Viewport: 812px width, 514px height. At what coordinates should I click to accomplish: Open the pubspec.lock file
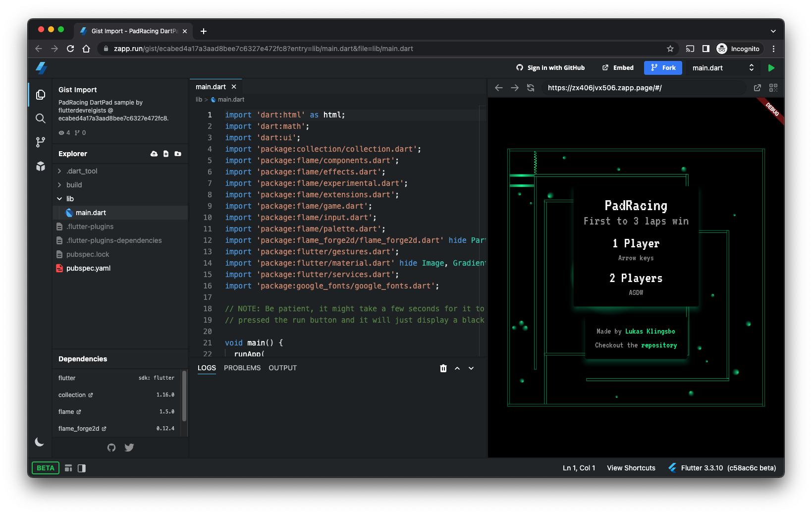click(x=120, y=254)
